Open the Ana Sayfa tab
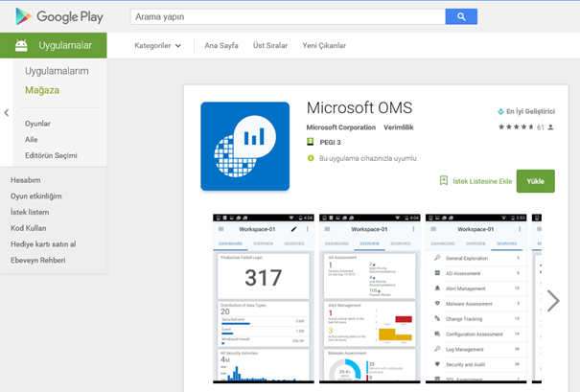The height and width of the screenshot is (392, 580). click(221, 45)
